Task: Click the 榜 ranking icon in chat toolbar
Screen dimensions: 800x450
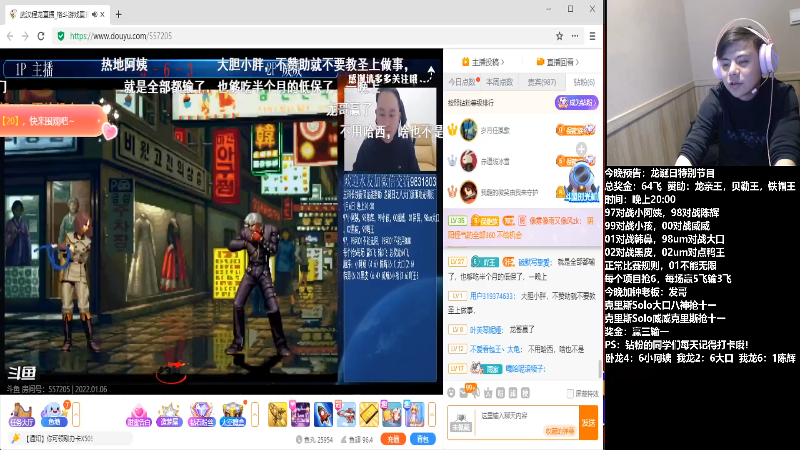Action: point(525,392)
